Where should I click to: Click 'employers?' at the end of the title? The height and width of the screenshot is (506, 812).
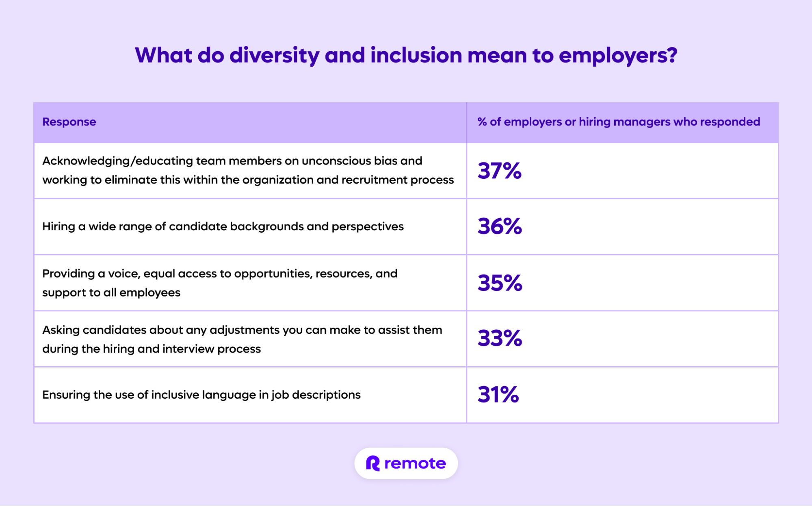click(618, 55)
